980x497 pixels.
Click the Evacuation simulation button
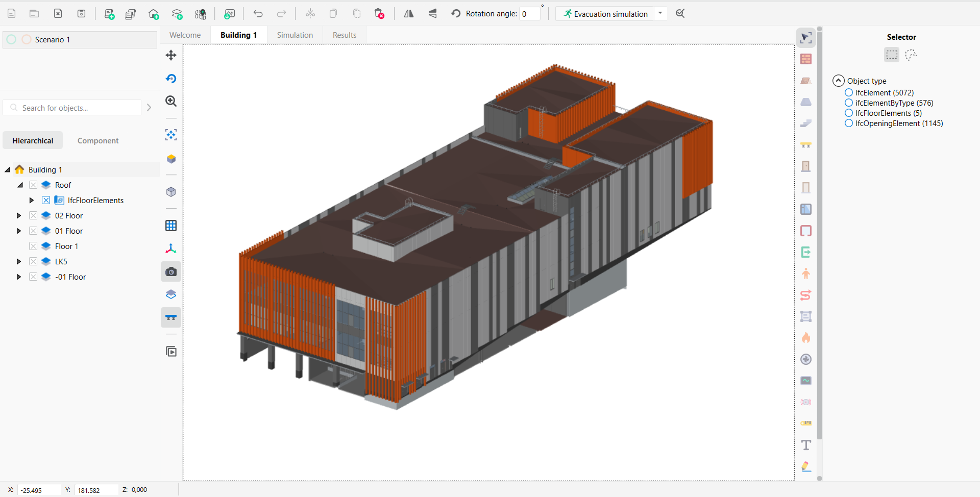pos(605,14)
